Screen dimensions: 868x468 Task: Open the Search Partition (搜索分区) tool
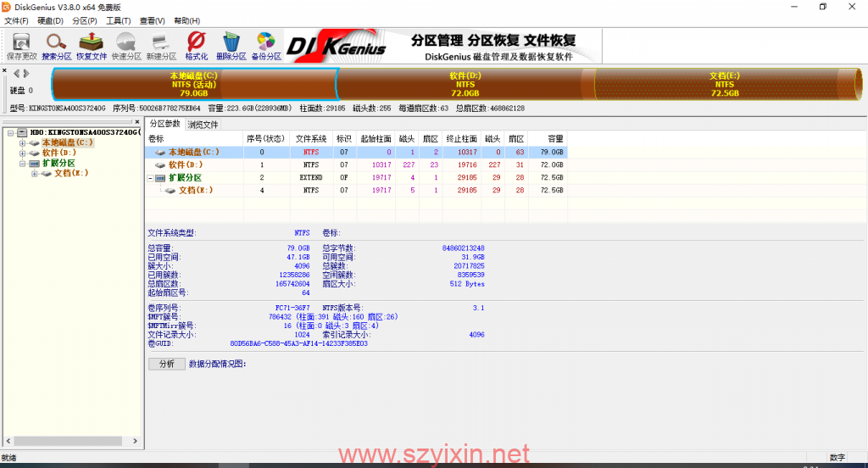(57, 46)
